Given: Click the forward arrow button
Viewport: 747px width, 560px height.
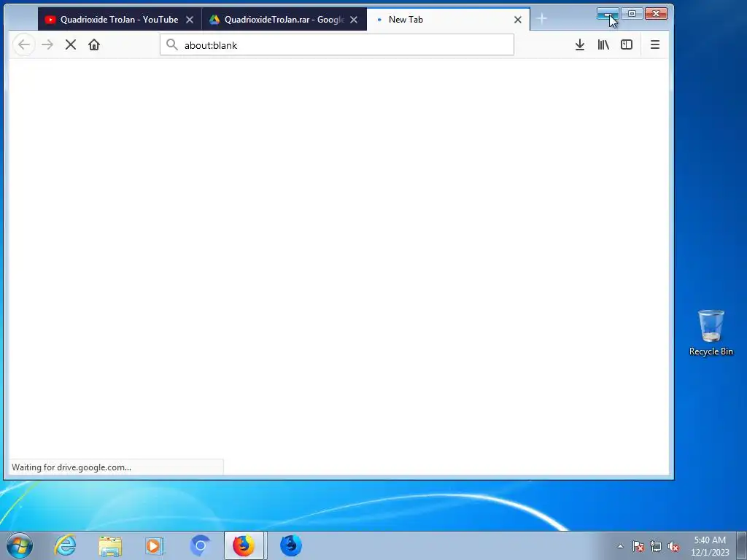Looking at the screenshot, I should point(47,44).
